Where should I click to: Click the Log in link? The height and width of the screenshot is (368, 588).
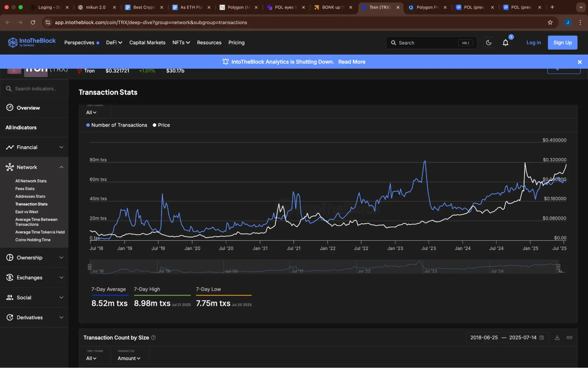click(x=533, y=43)
